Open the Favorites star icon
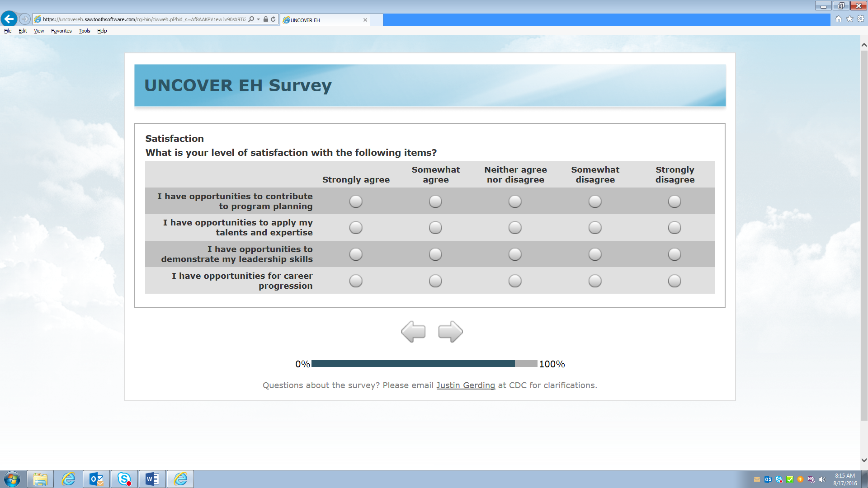 tap(849, 19)
